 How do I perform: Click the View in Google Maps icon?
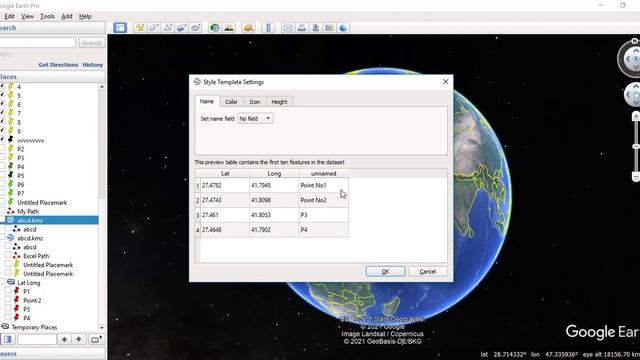coord(329,28)
